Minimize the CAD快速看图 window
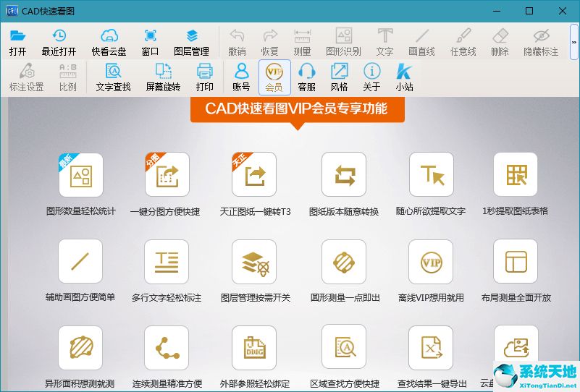Image resolution: width=580 pixels, height=392 pixels. tap(497, 11)
